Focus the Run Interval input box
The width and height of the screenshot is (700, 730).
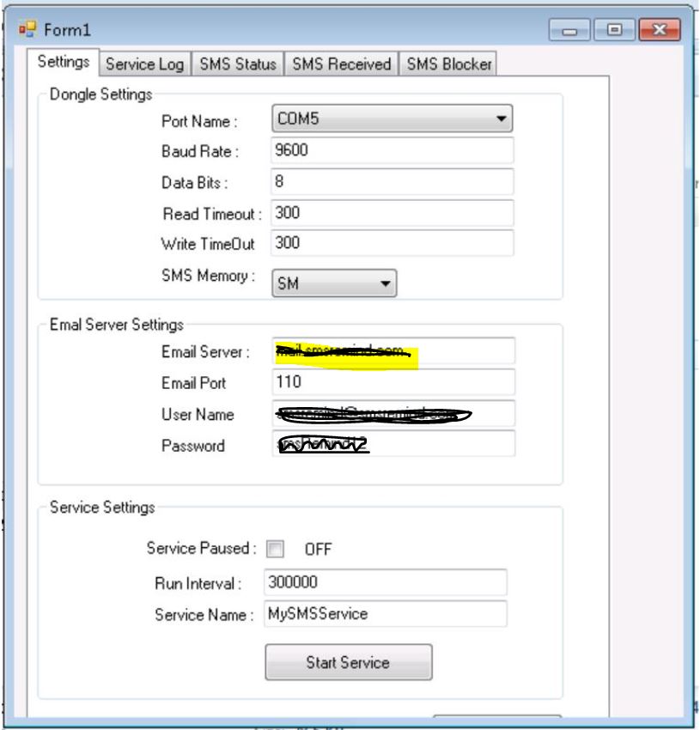point(386,582)
